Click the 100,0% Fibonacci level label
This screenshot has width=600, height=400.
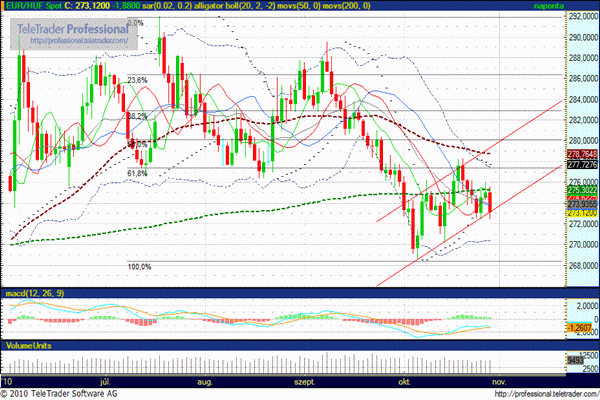pyautogui.click(x=138, y=267)
